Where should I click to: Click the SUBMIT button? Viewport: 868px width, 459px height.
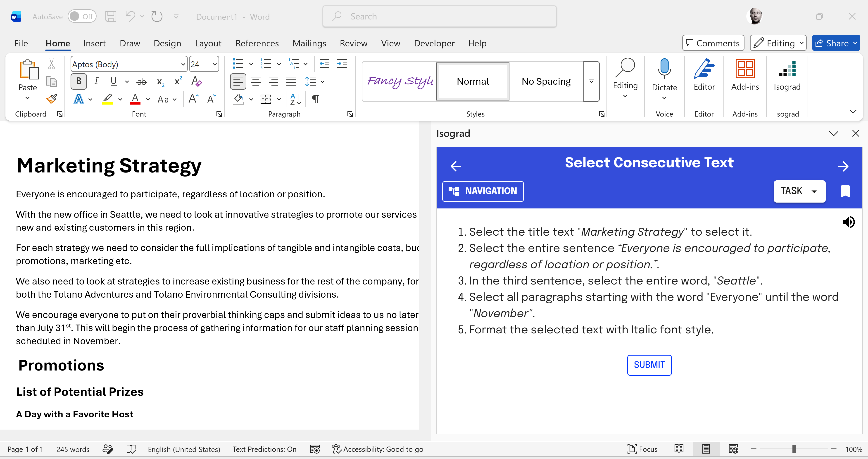point(649,365)
